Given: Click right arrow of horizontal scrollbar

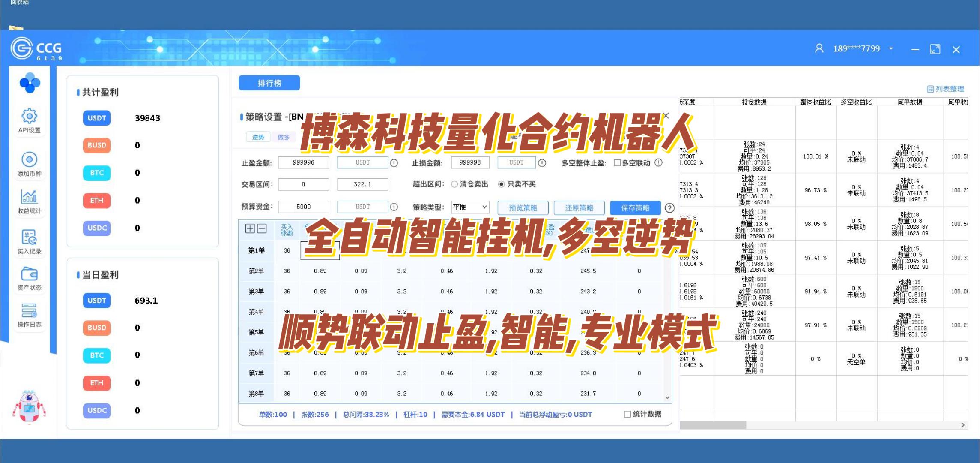Looking at the screenshot, I should pos(963,425).
